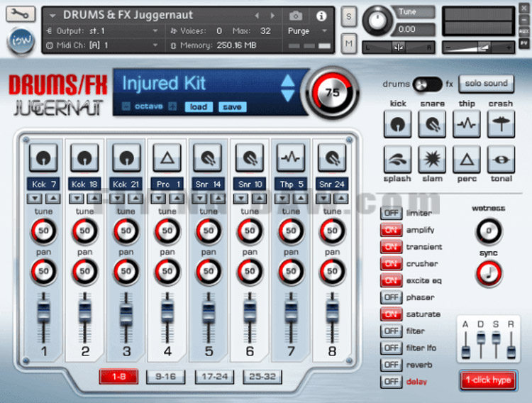This screenshot has height=403, width=532.
Task: Click the camera snapshot icon
Action: 296,16
